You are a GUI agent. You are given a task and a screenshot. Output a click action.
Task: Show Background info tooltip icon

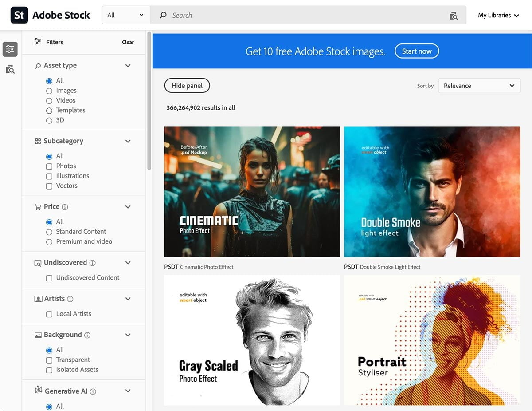pyautogui.click(x=87, y=335)
